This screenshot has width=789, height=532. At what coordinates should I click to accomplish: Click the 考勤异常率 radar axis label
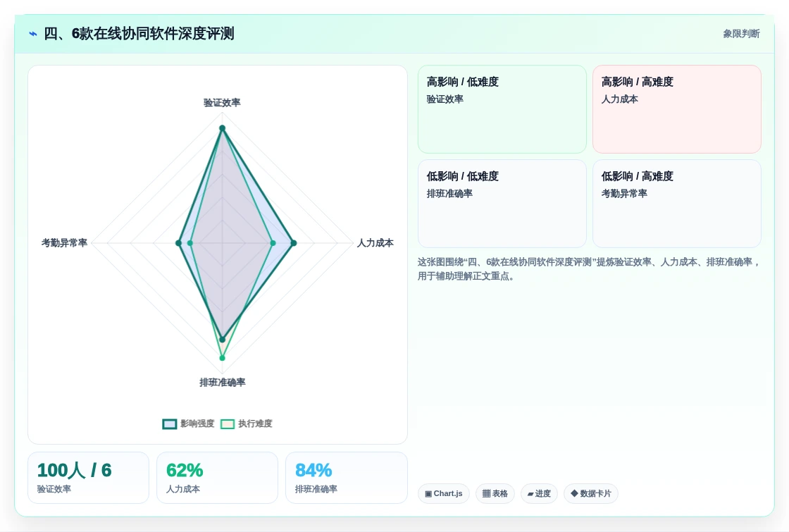(x=64, y=243)
